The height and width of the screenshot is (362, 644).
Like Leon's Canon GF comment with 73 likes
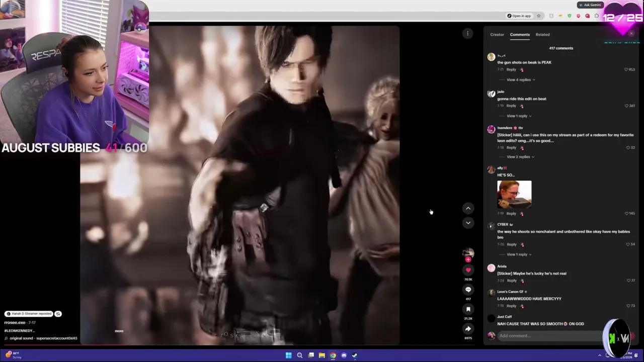[627, 306]
